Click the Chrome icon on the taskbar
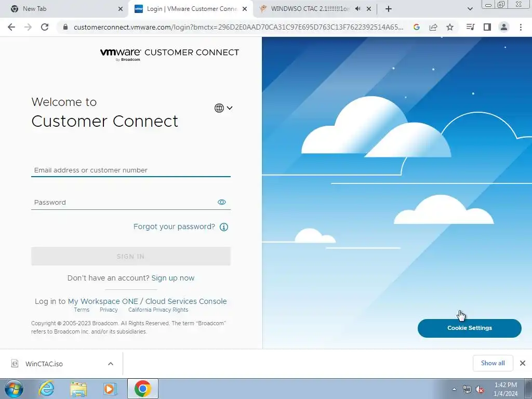 [143, 389]
